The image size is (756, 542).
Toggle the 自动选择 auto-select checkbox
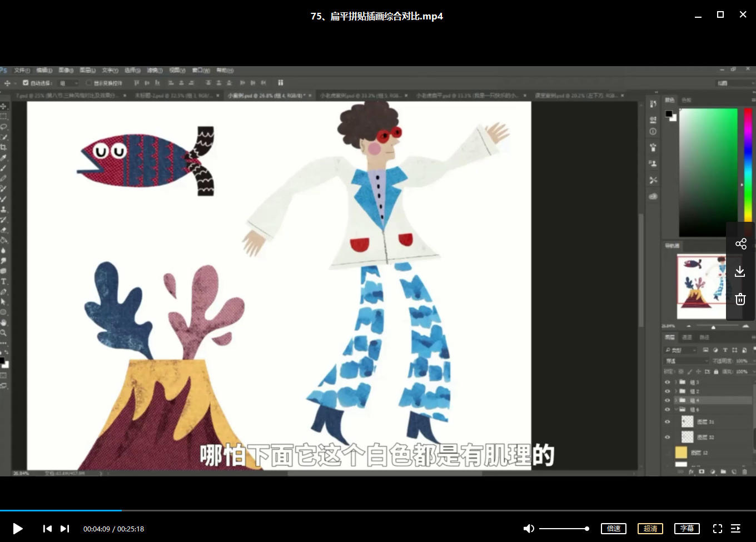pyautogui.click(x=26, y=83)
